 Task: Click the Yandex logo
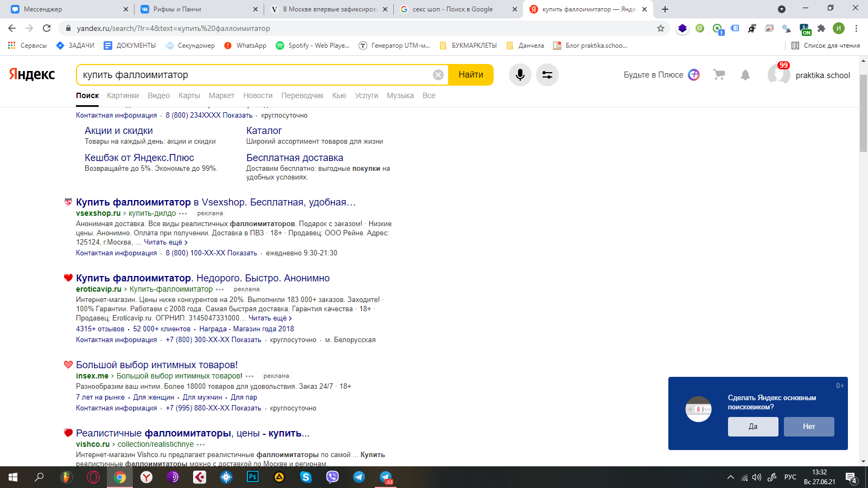coord(32,74)
